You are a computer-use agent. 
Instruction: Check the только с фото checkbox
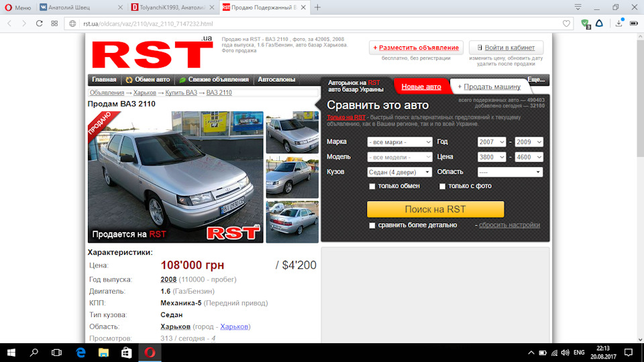click(x=442, y=186)
